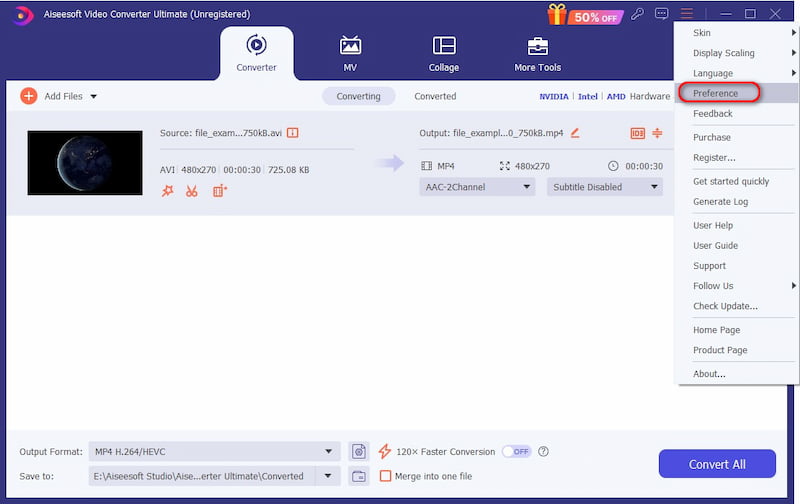Click the output duration clock icon

click(613, 166)
